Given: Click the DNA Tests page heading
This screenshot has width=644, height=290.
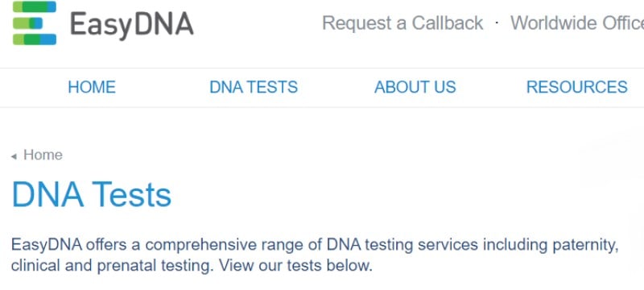Looking at the screenshot, I should tap(91, 195).
